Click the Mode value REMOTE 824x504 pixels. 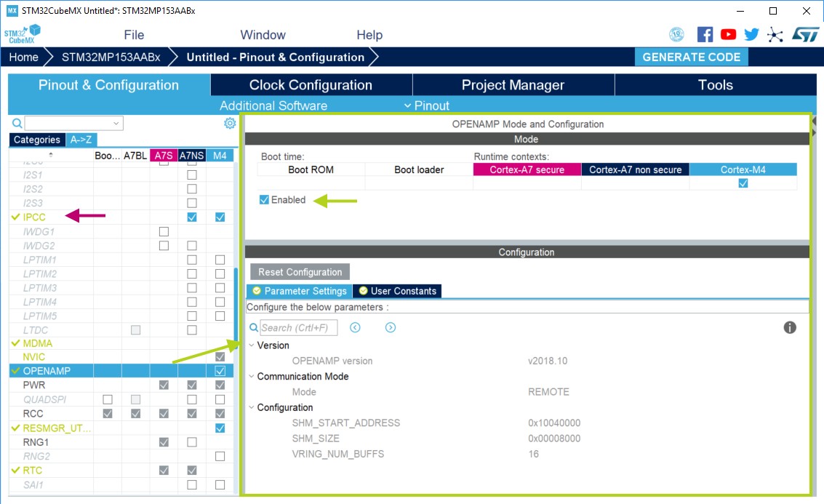click(548, 391)
